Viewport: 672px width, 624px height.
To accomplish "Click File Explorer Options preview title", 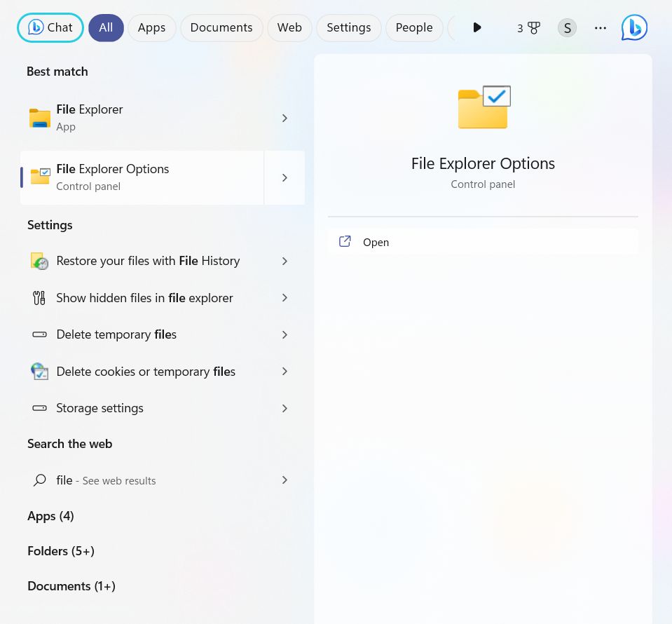I will click(483, 164).
